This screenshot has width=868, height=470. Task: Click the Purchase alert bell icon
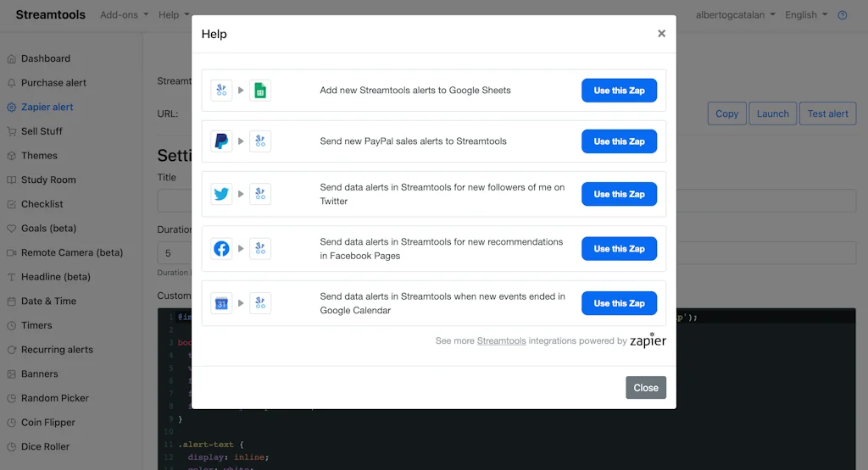(x=11, y=83)
